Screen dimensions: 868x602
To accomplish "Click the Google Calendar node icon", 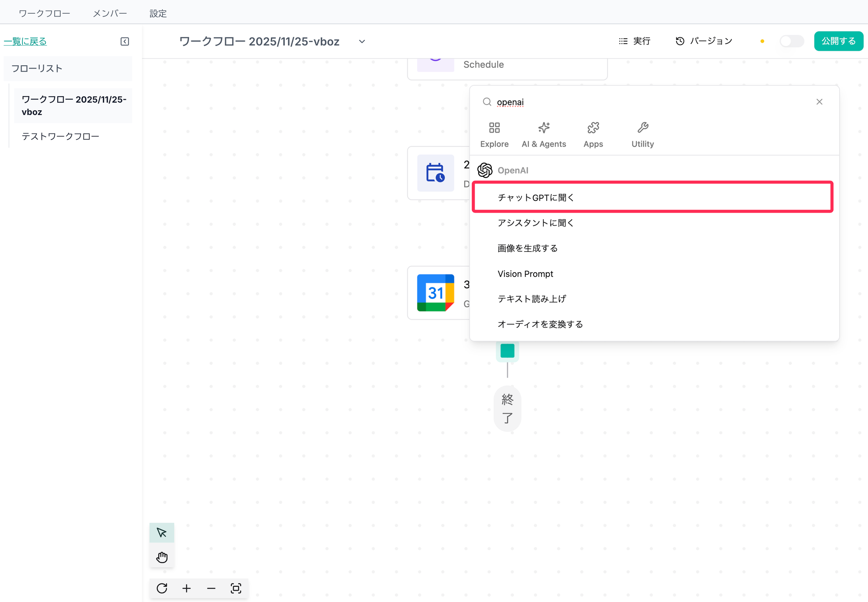I will pyautogui.click(x=435, y=293).
